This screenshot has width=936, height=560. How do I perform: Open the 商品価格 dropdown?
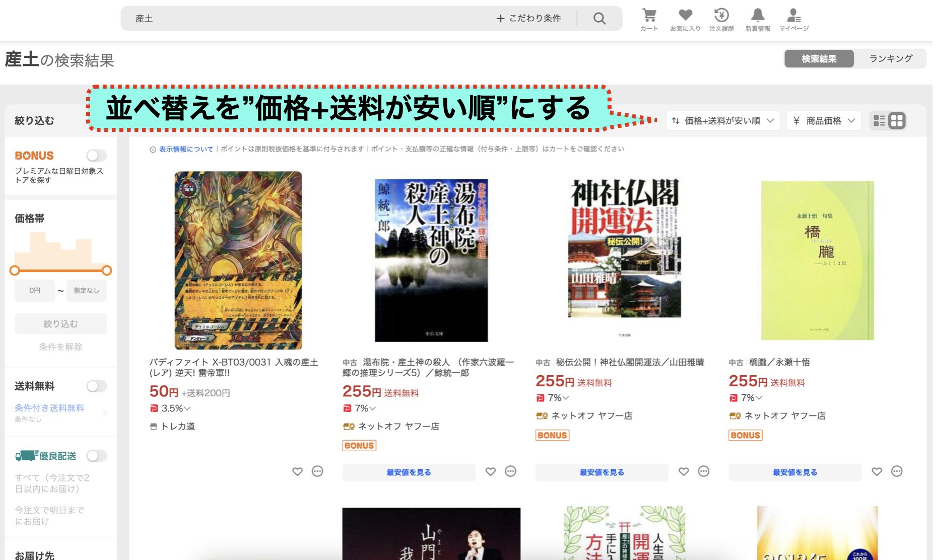[824, 121]
